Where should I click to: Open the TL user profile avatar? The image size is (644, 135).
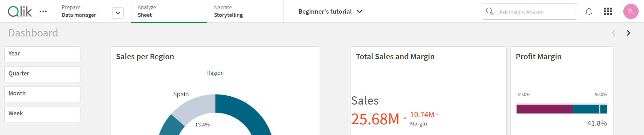pyautogui.click(x=631, y=12)
